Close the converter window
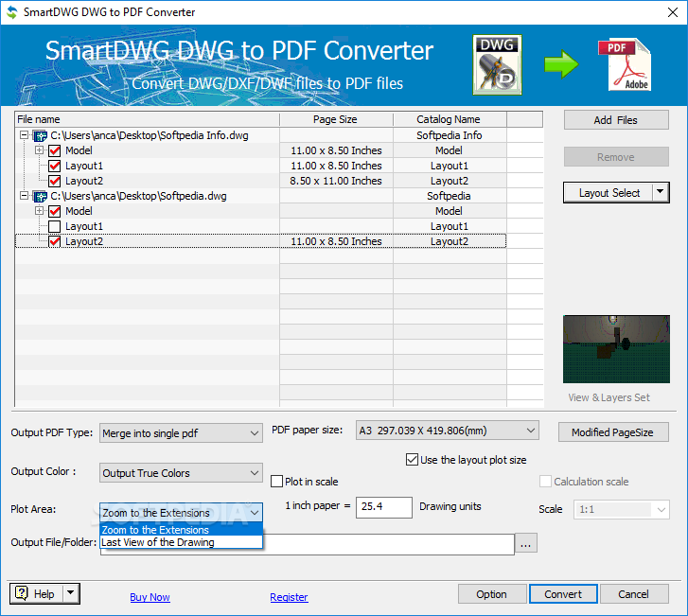 (x=673, y=12)
